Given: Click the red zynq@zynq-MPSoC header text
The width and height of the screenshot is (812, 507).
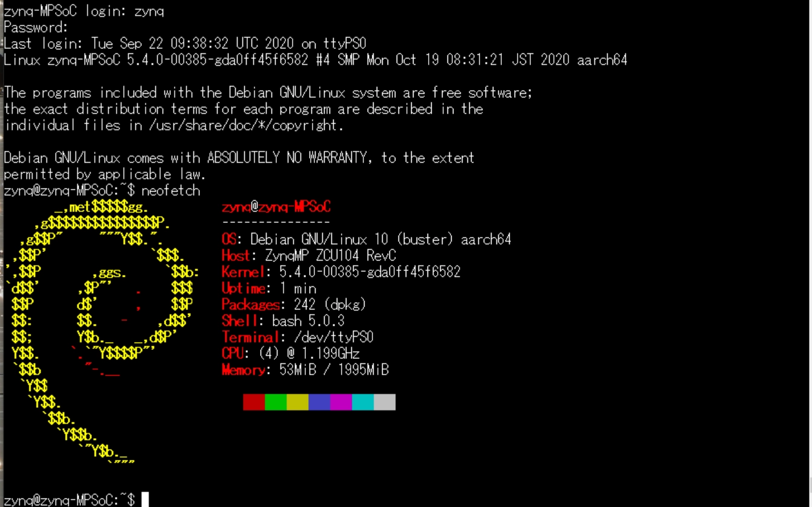Looking at the screenshot, I should click(276, 207).
